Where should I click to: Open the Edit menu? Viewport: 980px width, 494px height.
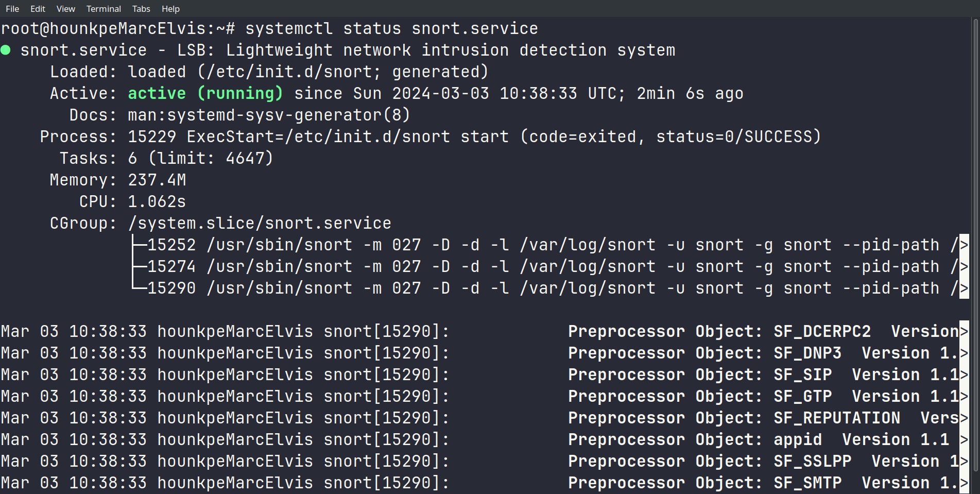[38, 9]
